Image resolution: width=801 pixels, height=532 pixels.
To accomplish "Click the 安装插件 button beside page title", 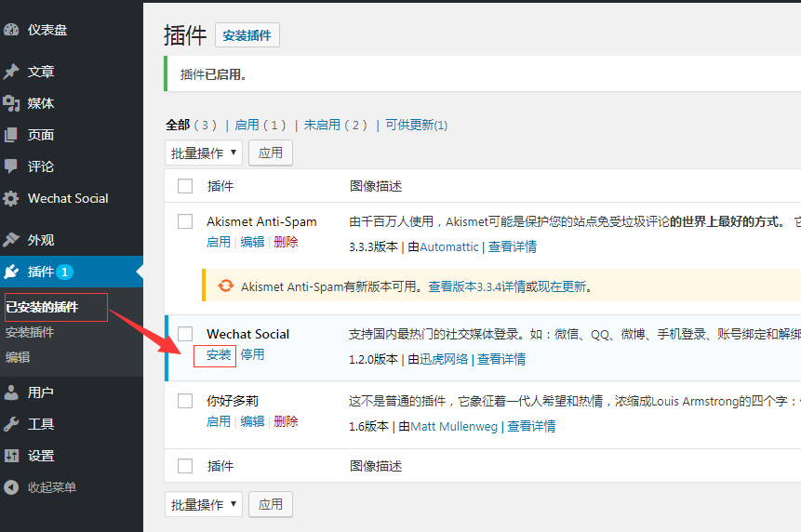I will 247,35.
